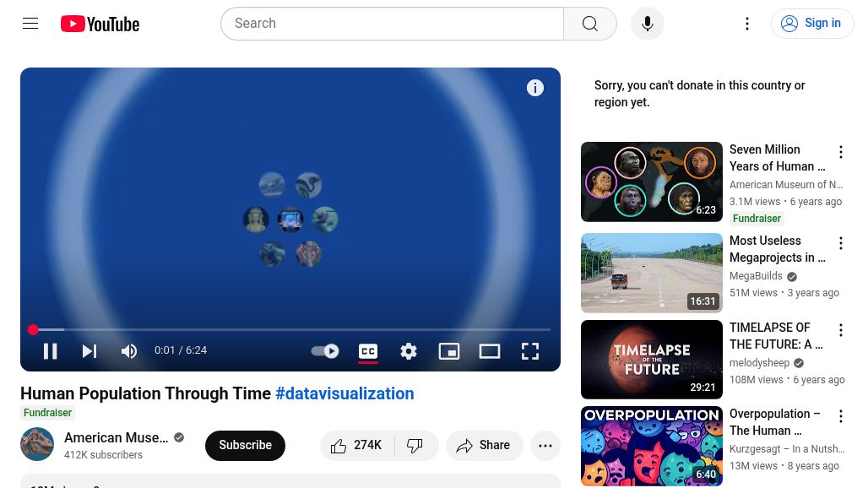Screen dimensions: 868x488
Task: Toggle closed captions CC
Action: [x=368, y=350]
